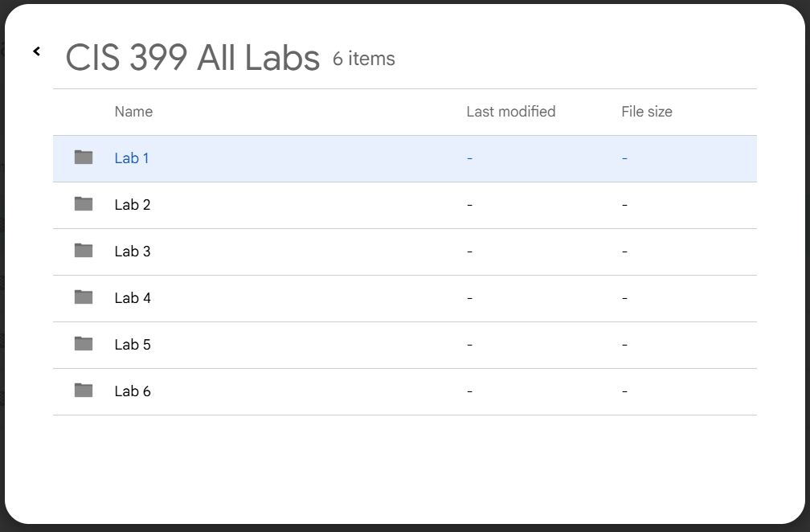The image size is (810, 532).
Task: Click the Lab 5 folder icon
Action: (82, 345)
